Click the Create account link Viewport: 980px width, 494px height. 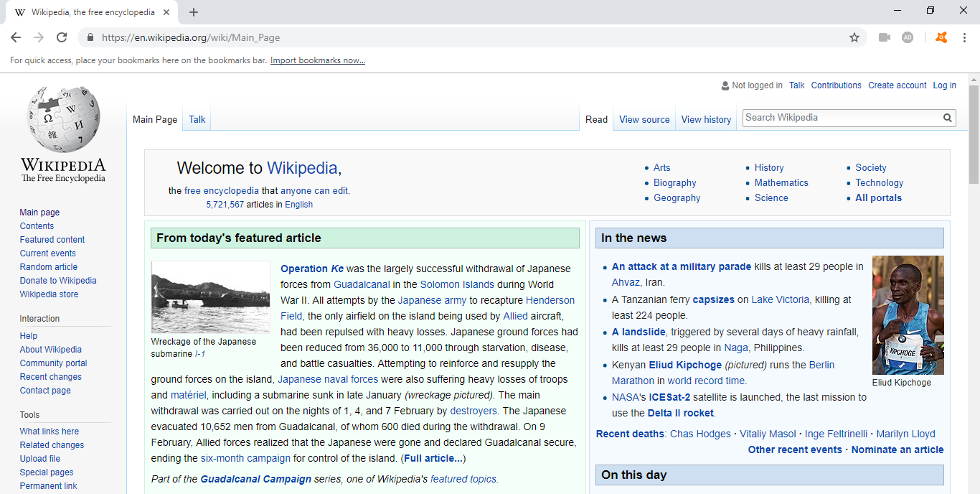(x=897, y=85)
